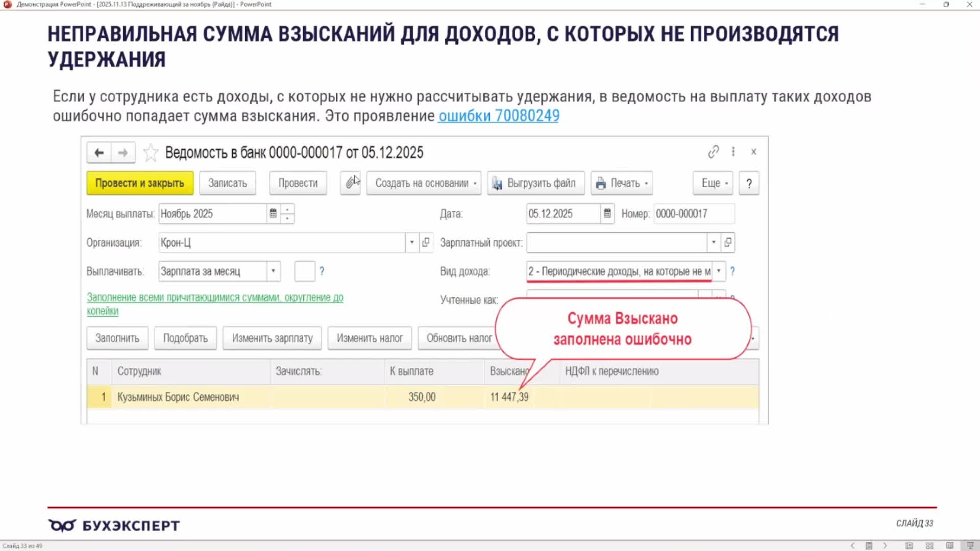The image size is (980, 551).
Task: Expand the Организация dropdown arrow
Action: coord(411,242)
